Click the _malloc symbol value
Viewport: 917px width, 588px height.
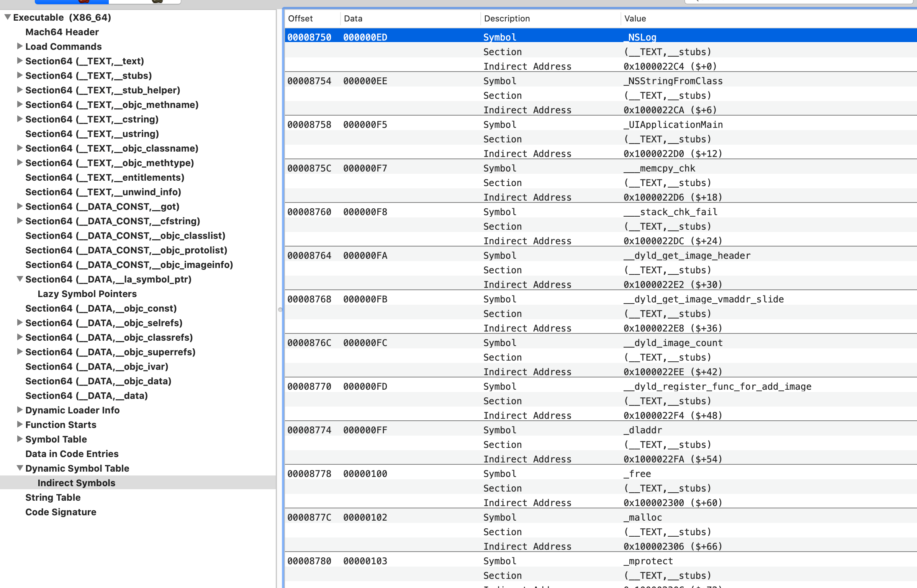[x=643, y=518]
